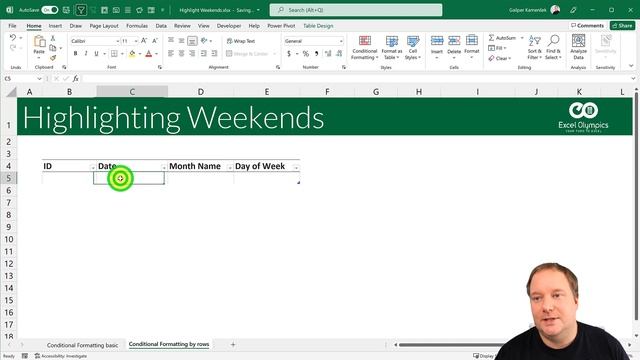Toggle the AutoSave switch
Image resolution: width=640 pixels, height=360 pixels.
click(x=50, y=10)
